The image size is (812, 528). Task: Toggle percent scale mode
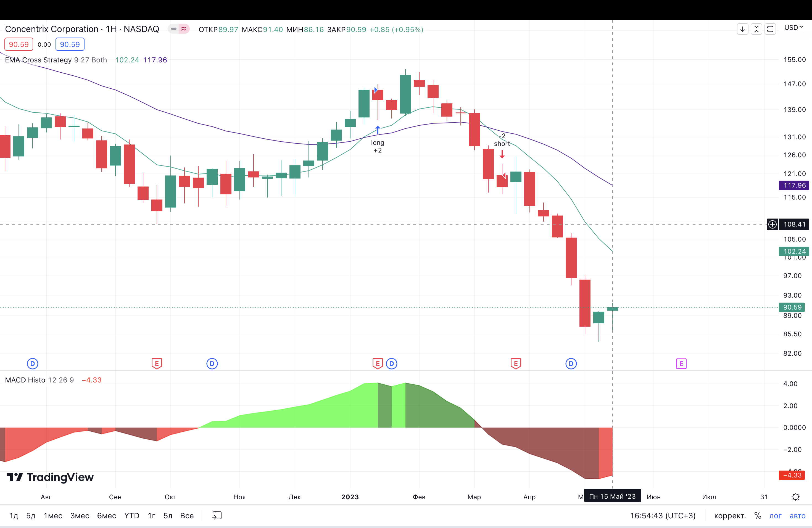758,515
